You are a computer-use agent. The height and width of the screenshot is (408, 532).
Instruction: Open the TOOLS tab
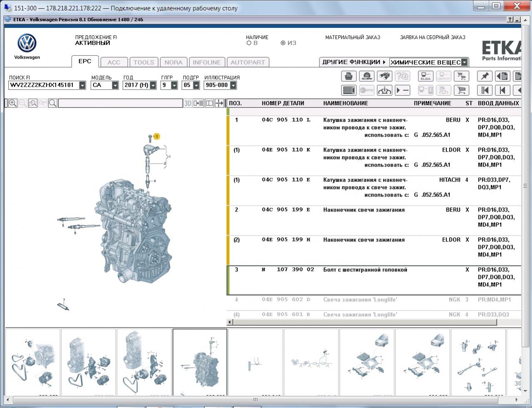[x=144, y=62]
